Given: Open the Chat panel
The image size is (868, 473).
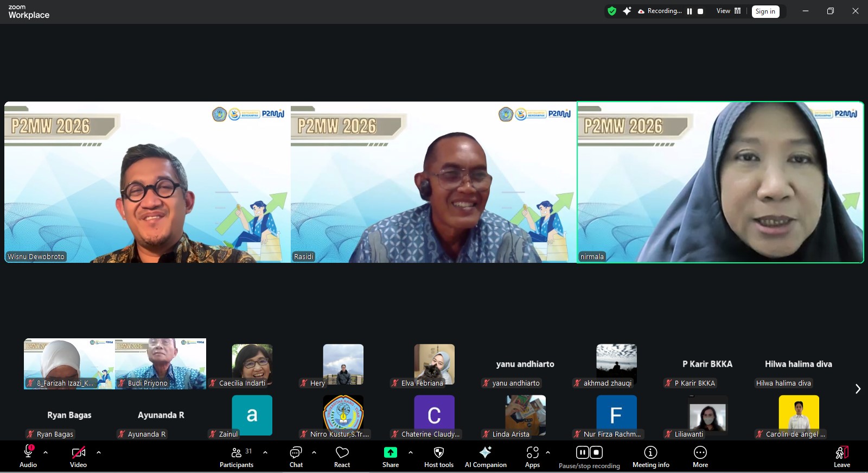Looking at the screenshot, I should [296, 456].
